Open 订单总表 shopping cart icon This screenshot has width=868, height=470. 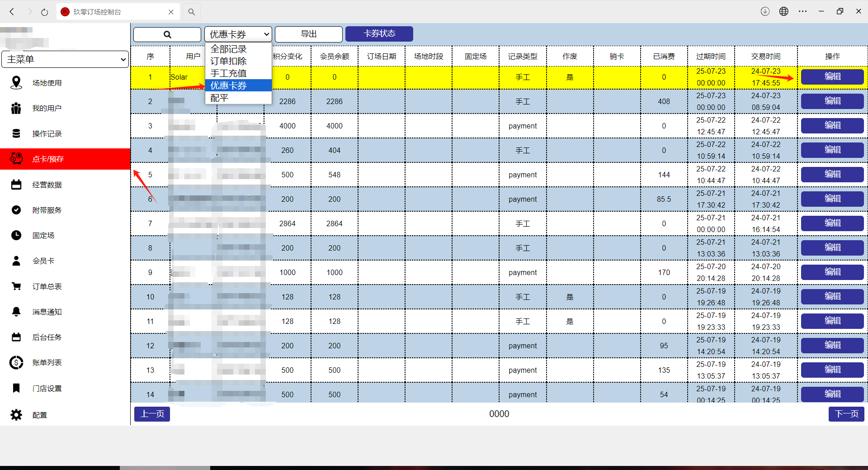pyautogui.click(x=16, y=286)
